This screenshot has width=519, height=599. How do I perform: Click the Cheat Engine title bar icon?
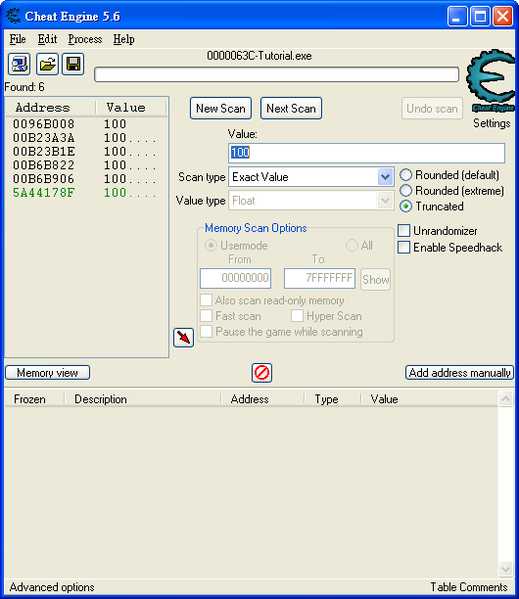point(14,16)
